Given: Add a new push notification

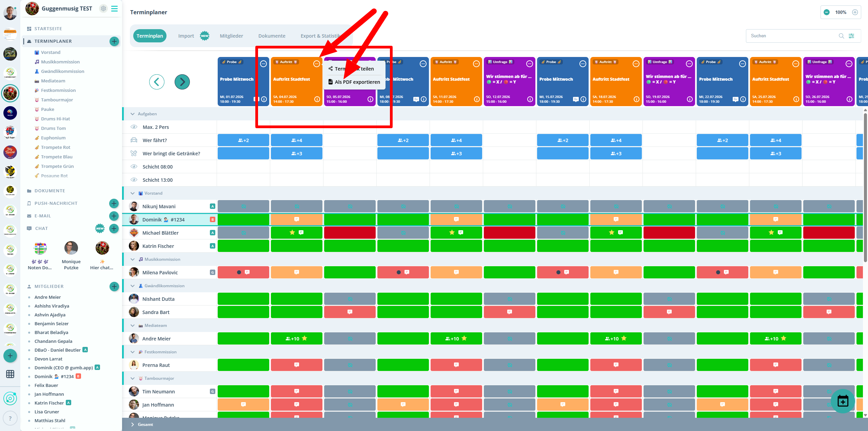Looking at the screenshot, I should (x=114, y=203).
